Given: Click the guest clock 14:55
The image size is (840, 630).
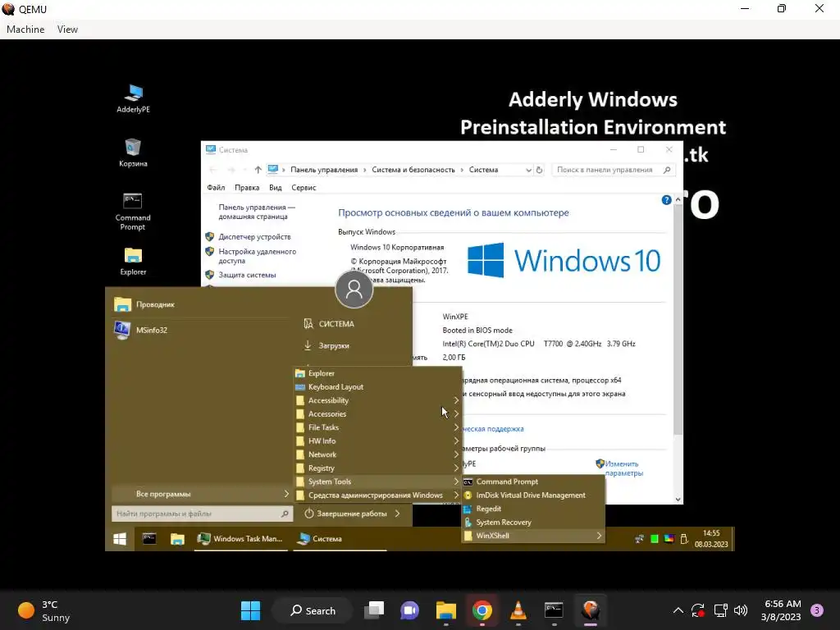Looking at the screenshot, I should click(711, 538).
